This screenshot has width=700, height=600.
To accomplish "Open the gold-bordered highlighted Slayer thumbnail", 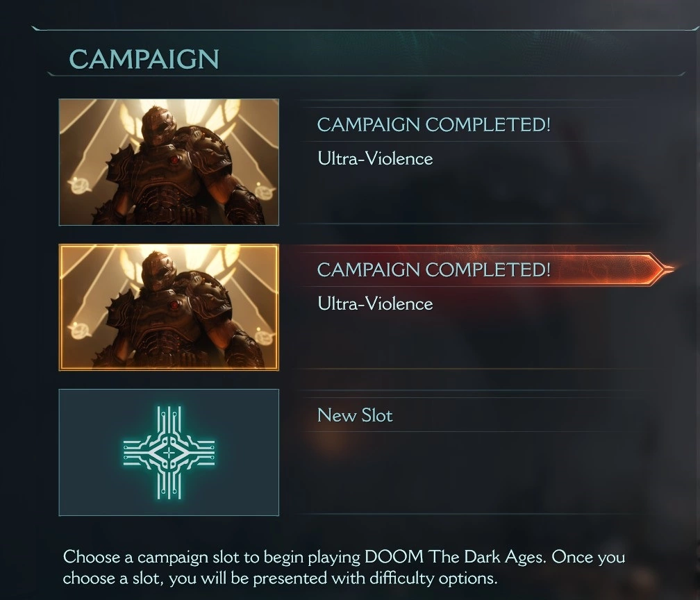I will 169,307.
